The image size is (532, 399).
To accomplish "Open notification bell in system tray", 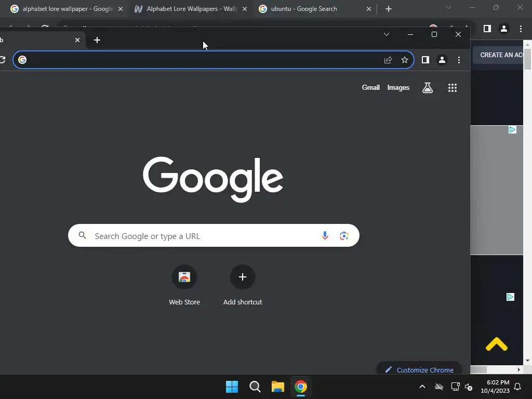I will [x=518, y=387].
